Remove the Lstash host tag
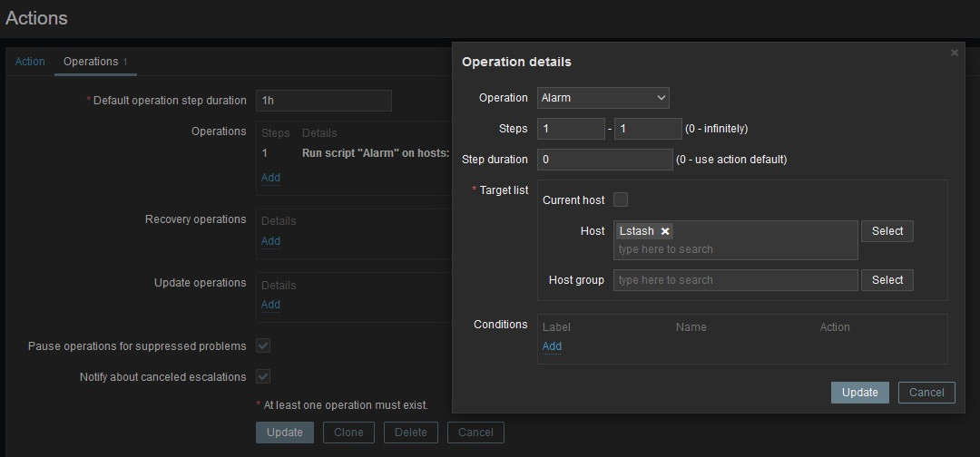The image size is (980, 457). point(665,231)
